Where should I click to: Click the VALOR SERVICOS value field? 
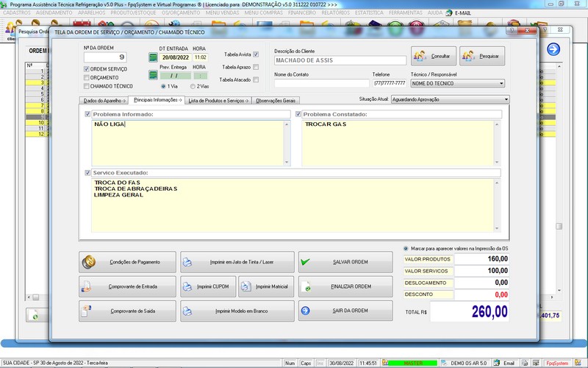point(482,271)
